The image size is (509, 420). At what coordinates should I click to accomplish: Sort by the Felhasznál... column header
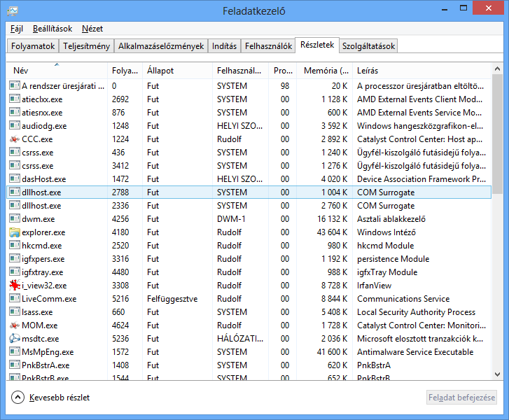[241, 71]
